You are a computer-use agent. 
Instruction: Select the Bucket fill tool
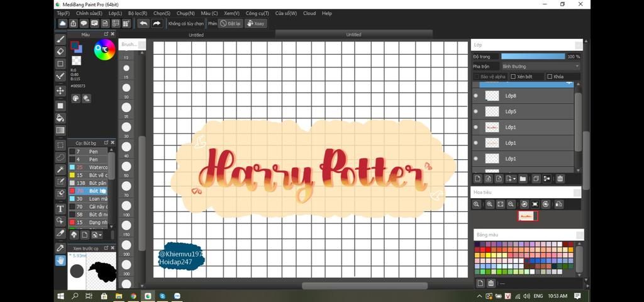coord(60,118)
